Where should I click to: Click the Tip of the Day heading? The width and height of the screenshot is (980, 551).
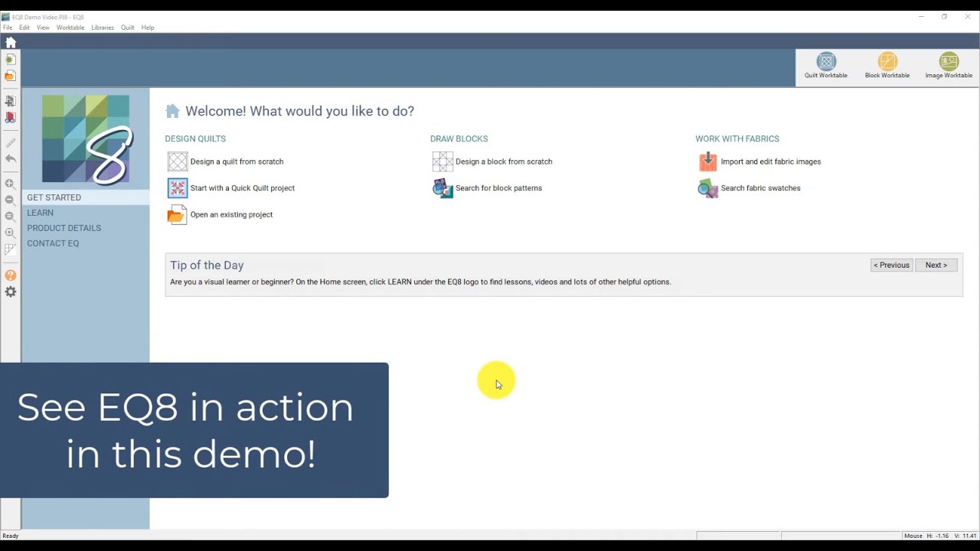pyautogui.click(x=207, y=265)
